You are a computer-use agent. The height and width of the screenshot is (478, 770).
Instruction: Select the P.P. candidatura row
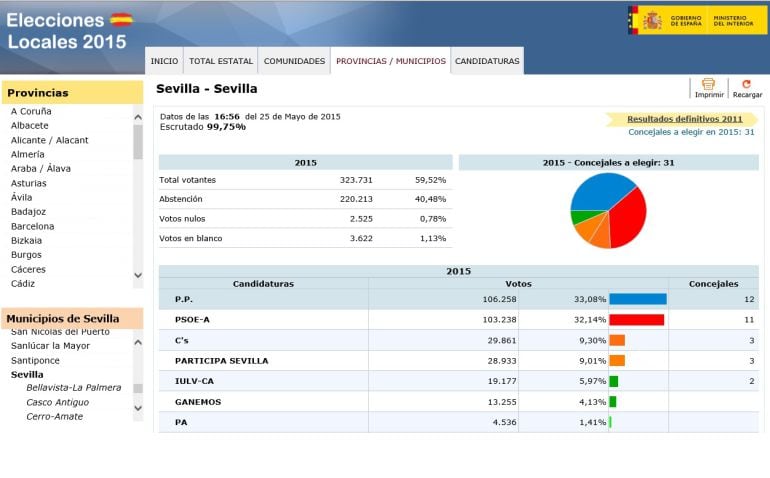[x=262, y=299]
